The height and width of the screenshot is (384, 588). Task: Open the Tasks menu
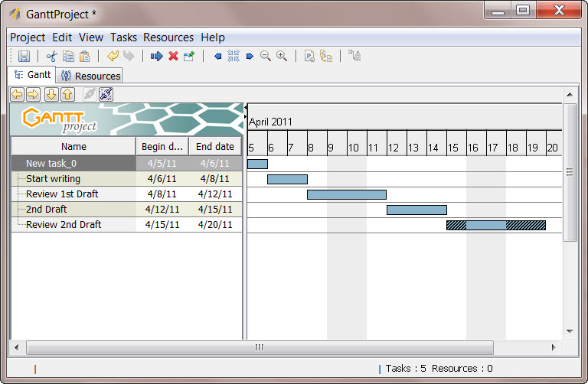coord(123,37)
